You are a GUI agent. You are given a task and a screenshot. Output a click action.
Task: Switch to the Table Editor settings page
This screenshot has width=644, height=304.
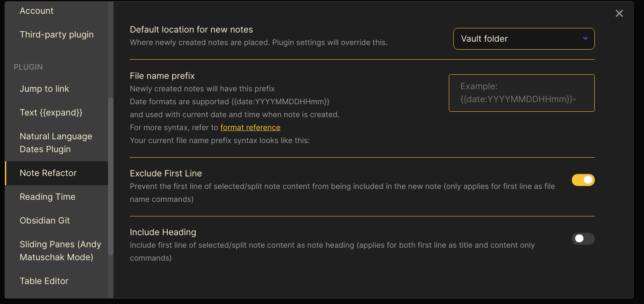pos(44,281)
